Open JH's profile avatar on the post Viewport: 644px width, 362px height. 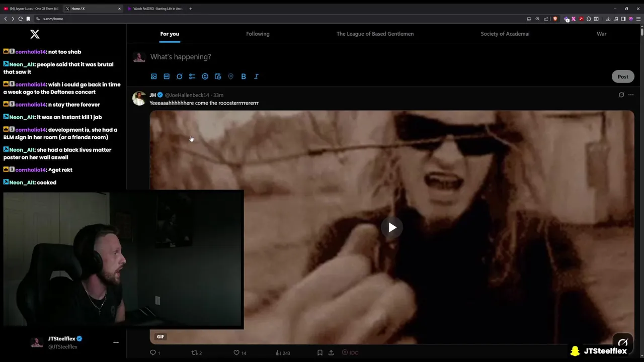tap(139, 98)
